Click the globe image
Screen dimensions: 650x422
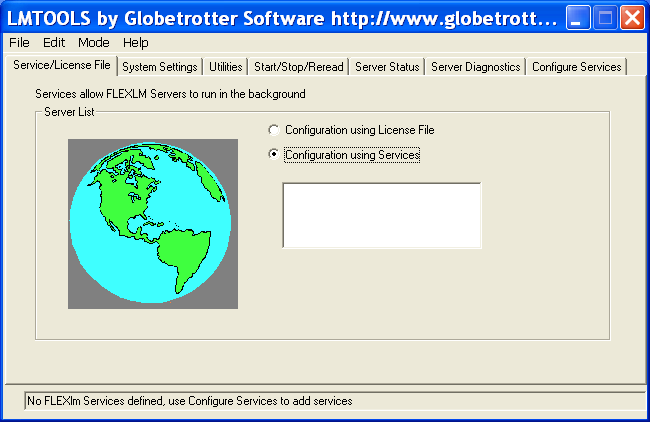point(153,223)
